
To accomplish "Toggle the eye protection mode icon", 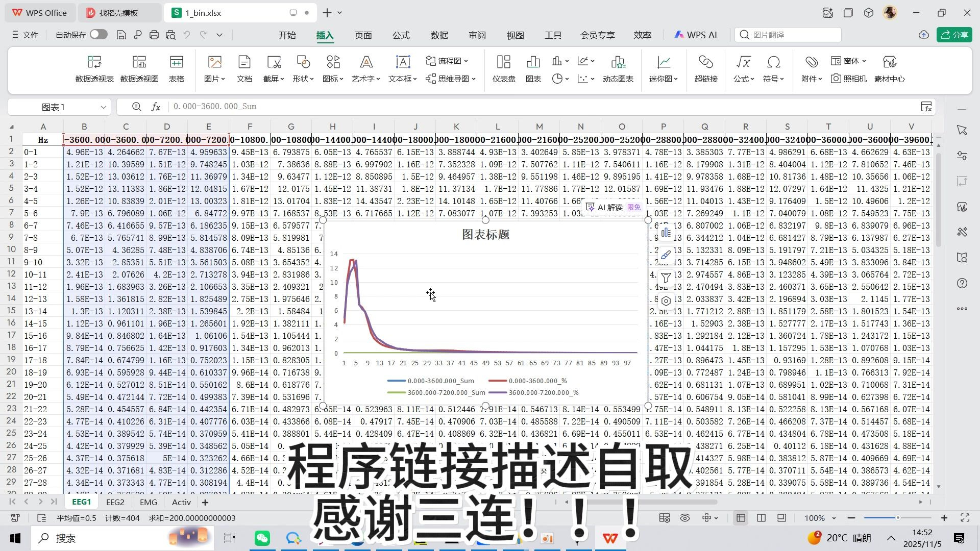I will coord(685,518).
